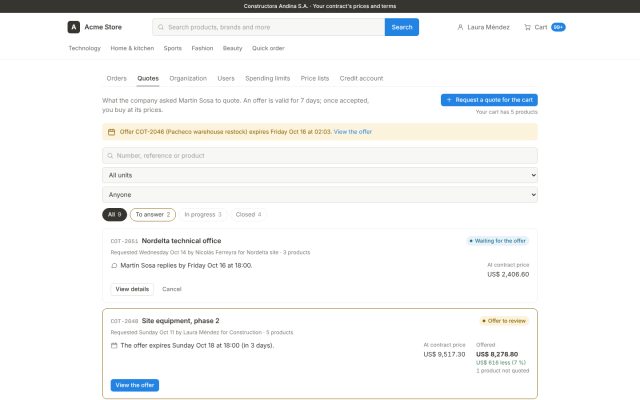The height and width of the screenshot is (400, 640).
Task: Select the All 9 filter chip
Action: point(114,214)
